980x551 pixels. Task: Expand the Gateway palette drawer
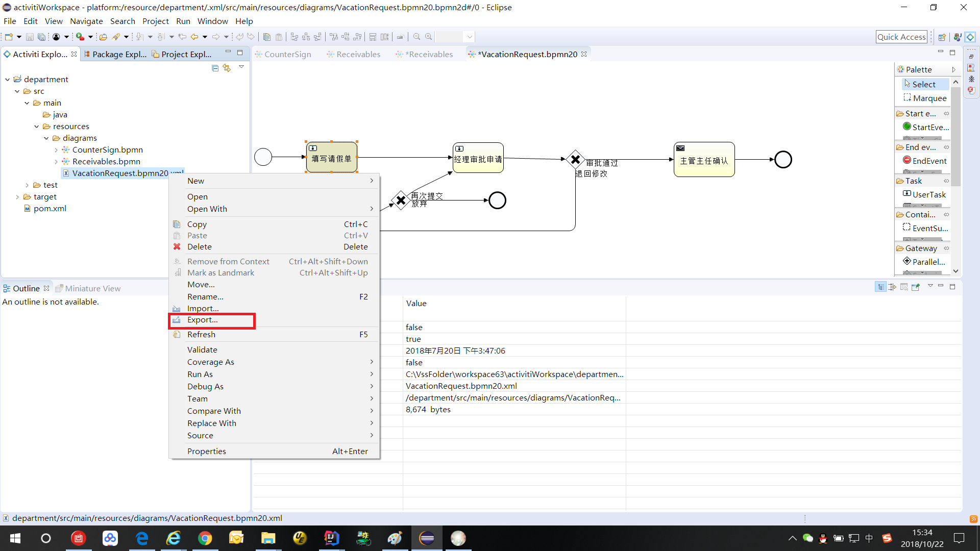[922, 248]
